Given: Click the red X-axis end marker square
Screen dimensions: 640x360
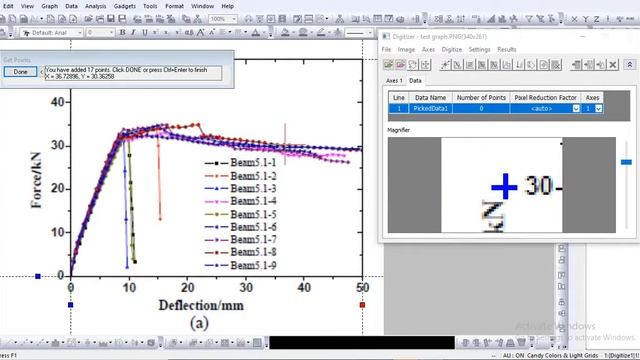Looking at the screenshot, I should (362, 305).
